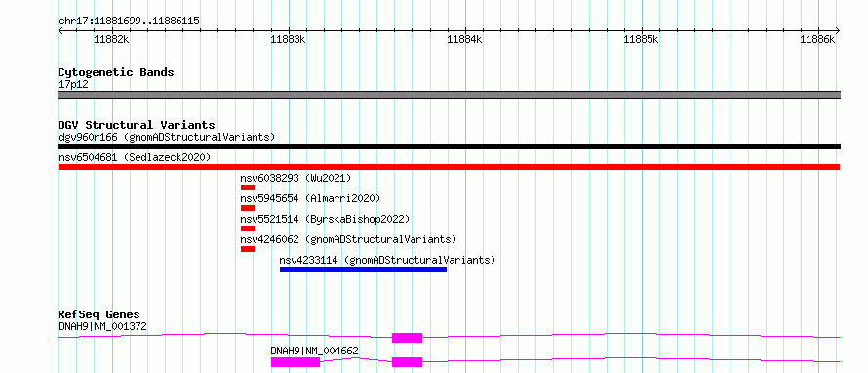Select the magenta exon of DNAH9|NM_001372

[x=407, y=338]
